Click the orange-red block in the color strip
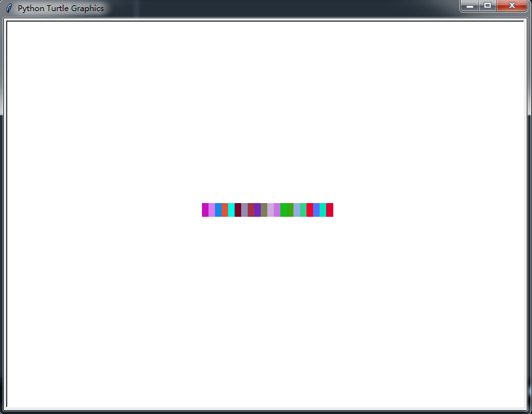The image size is (532, 414). click(x=225, y=210)
